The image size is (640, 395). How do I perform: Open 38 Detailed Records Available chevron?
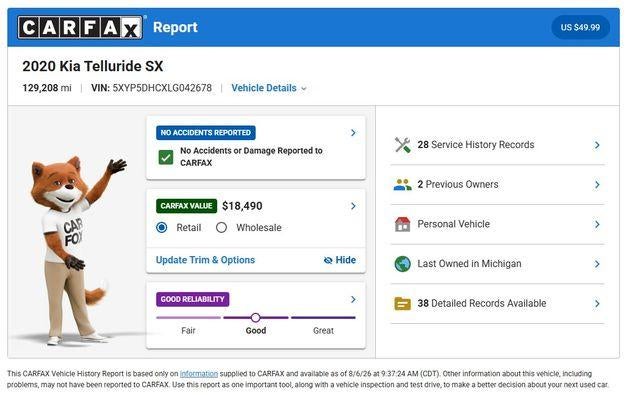tap(597, 304)
